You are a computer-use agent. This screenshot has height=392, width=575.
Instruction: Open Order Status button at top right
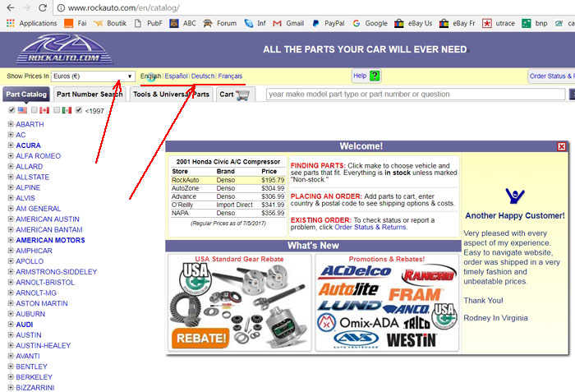[x=551, y=76]
